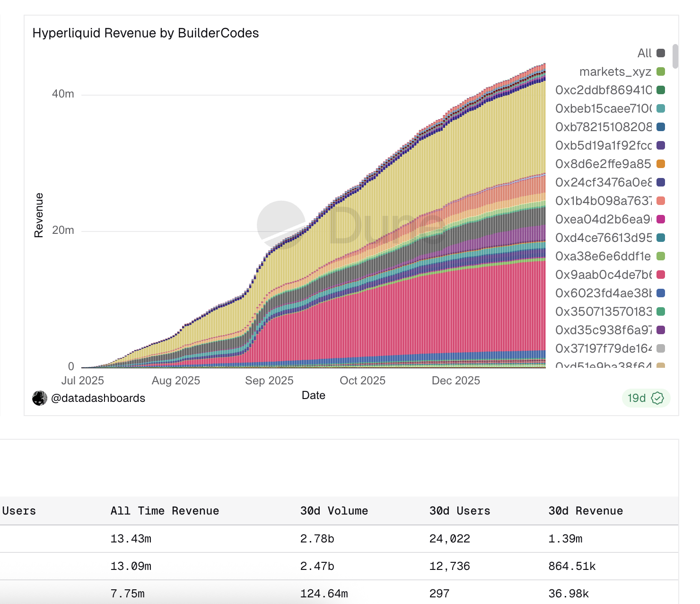This screenshot has height=604, width=700.
Task: Sort by 30d Revenue column header
Action: coord(586,511)
